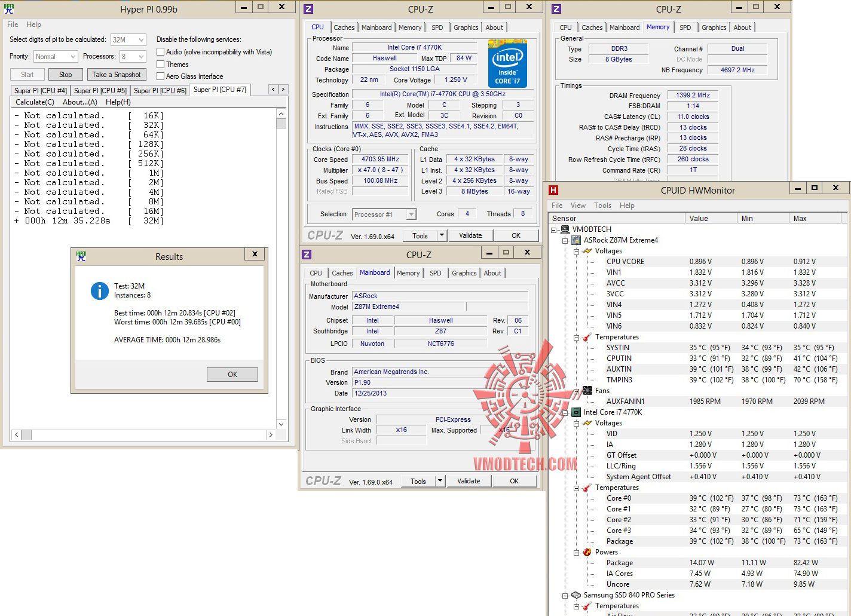
Task: Collapse the ASRock Z87M Extreme4 tree node
Action: (x=565, y=240)
